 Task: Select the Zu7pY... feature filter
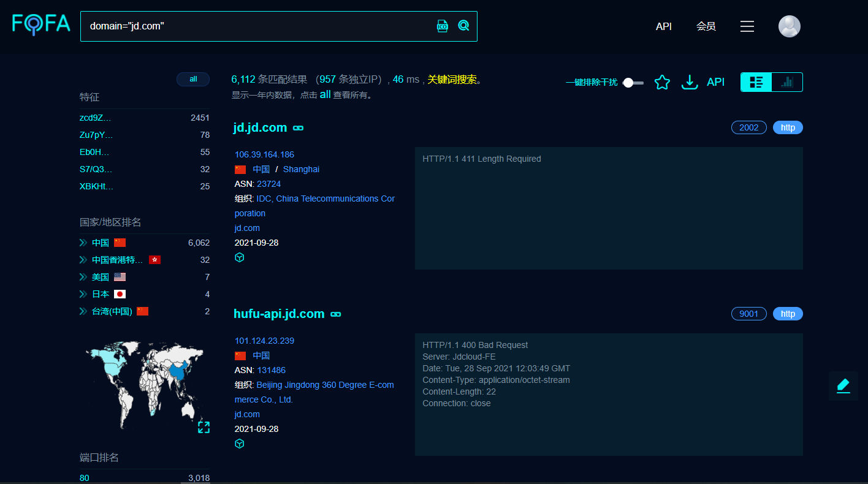click(x=96, y=135)
